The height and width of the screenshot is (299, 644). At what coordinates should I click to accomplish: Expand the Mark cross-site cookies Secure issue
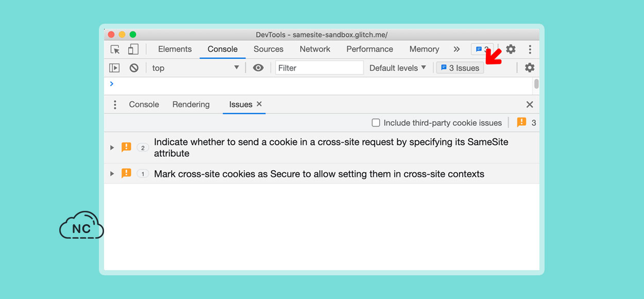point(112,174)
